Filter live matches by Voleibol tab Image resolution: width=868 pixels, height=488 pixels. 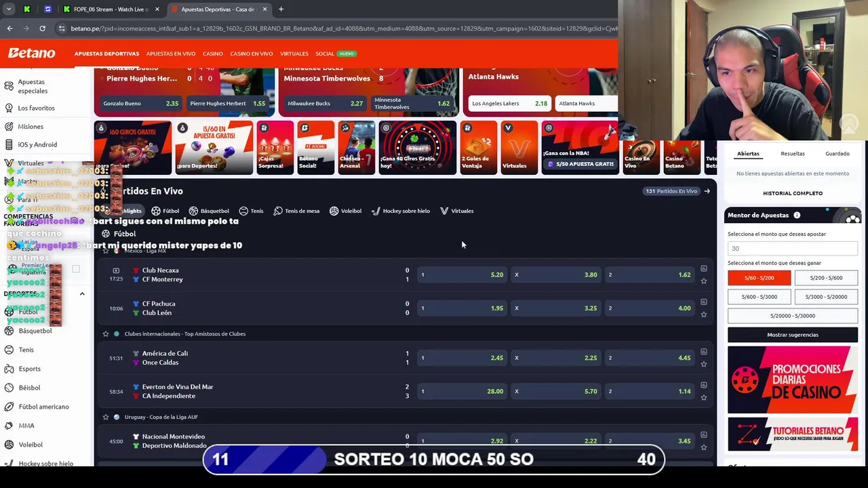coord(345,211)
